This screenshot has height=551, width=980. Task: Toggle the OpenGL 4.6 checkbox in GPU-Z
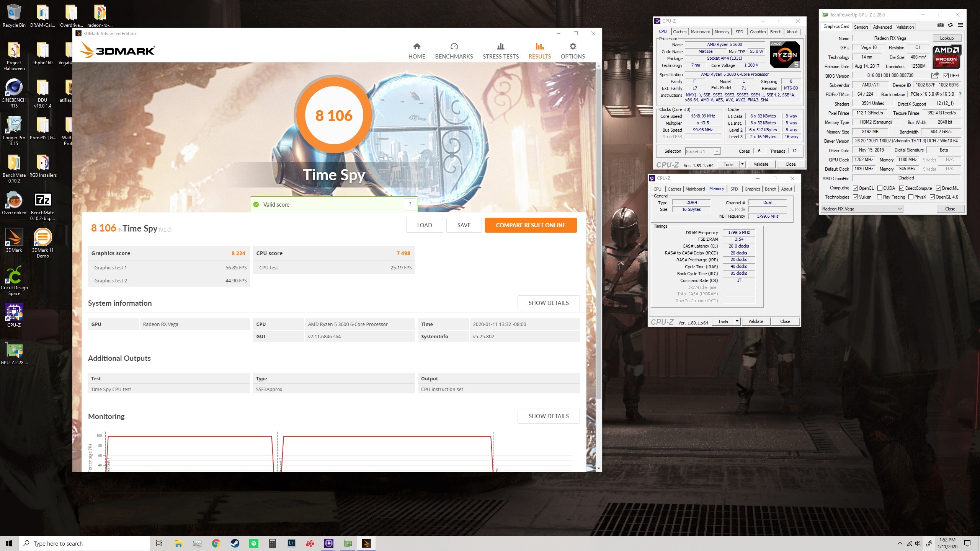coord(932,197)
